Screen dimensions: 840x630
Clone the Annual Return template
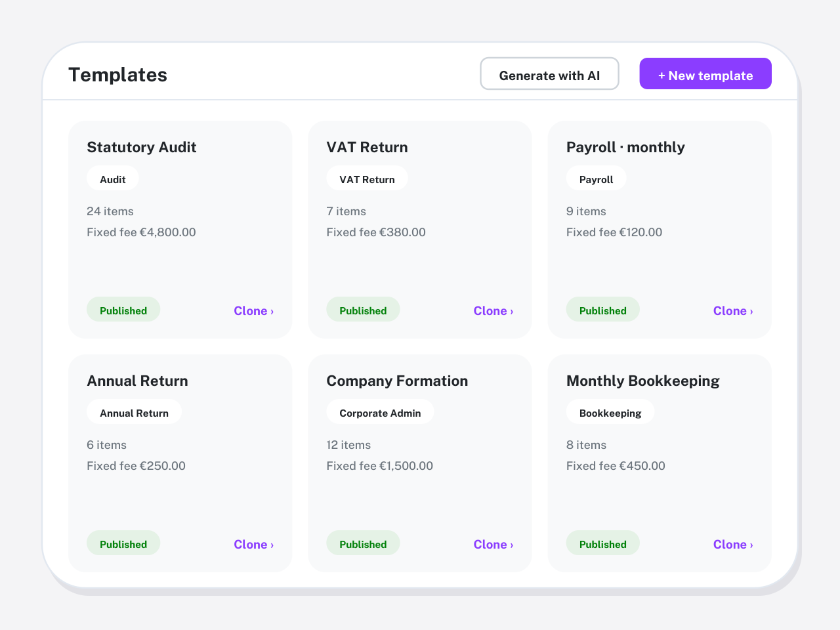pos(253,545)
